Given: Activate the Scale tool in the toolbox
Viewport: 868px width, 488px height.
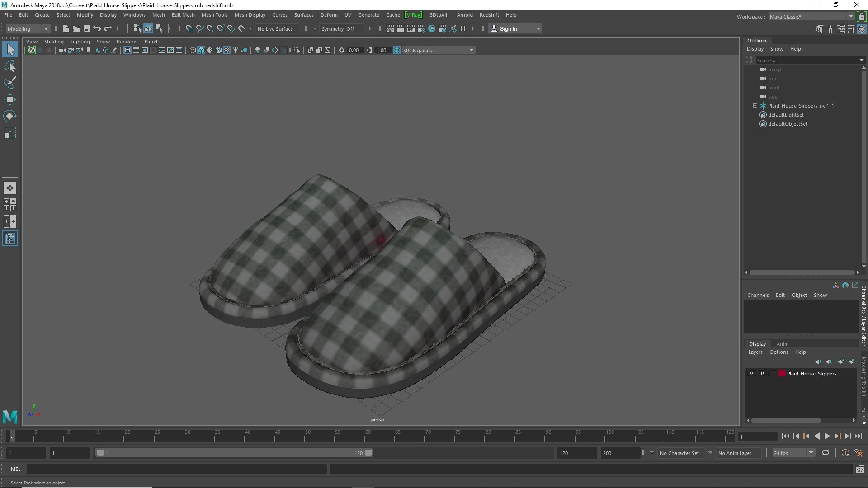Looking at the screenshot, I should click(x=10, y=133).
